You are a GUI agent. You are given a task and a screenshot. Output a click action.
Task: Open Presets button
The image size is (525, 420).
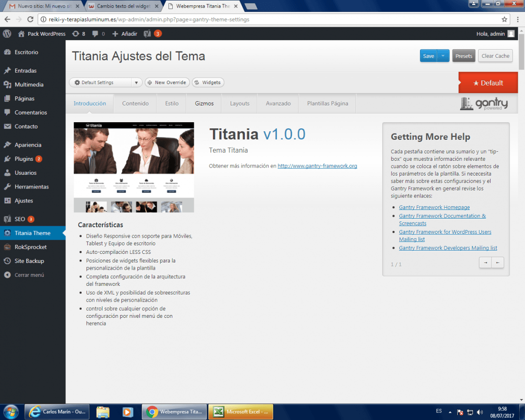(464, 56)
